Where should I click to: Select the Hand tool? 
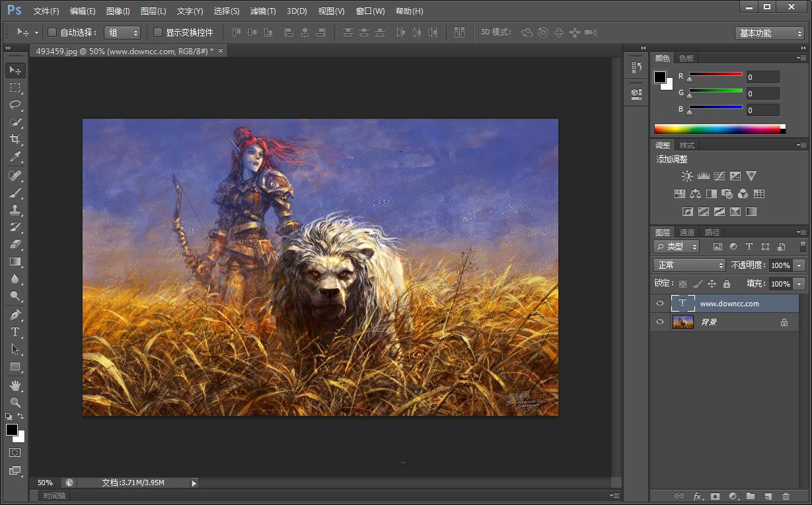[x=15, y=385]
